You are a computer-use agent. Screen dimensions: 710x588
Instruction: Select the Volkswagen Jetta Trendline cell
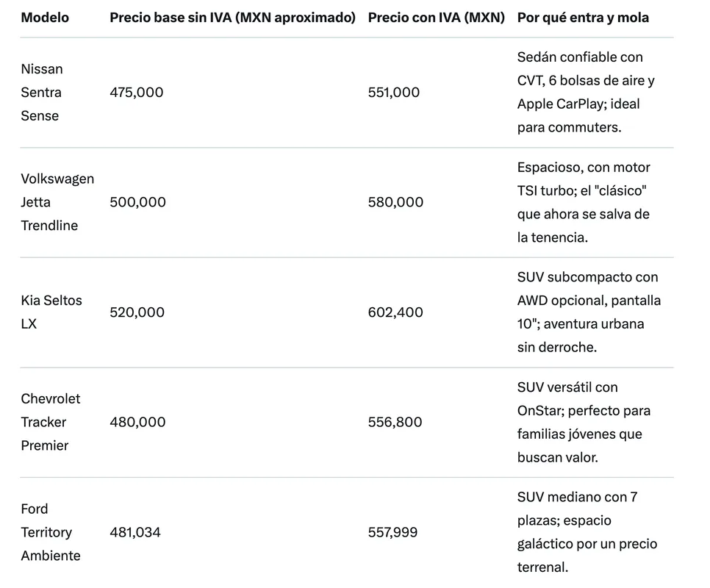click(57, 202)
